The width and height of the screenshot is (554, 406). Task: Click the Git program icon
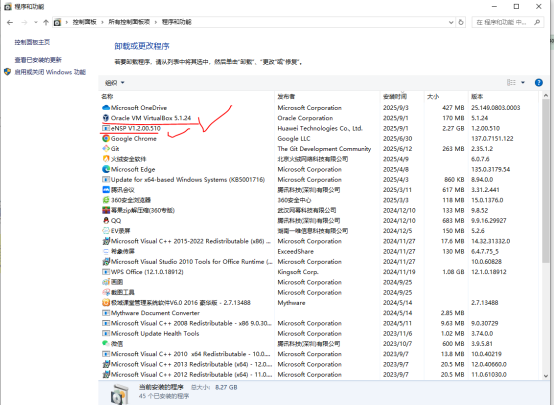[106, 148]
